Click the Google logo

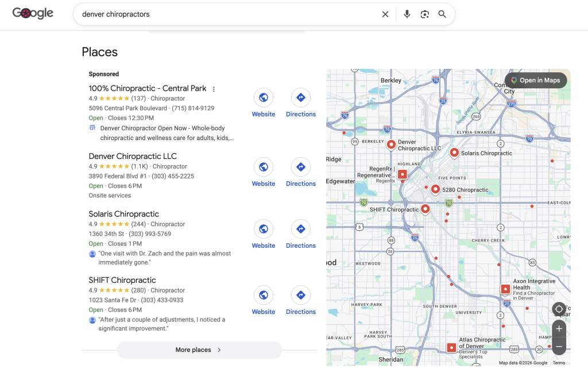tap(33, 14)
